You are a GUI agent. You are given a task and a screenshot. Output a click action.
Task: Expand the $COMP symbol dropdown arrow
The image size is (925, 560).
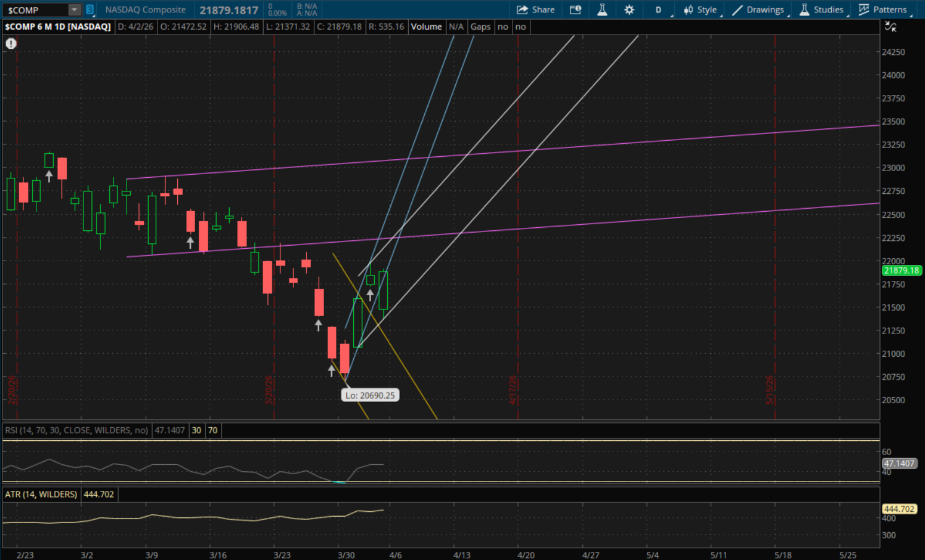[74, 10]
